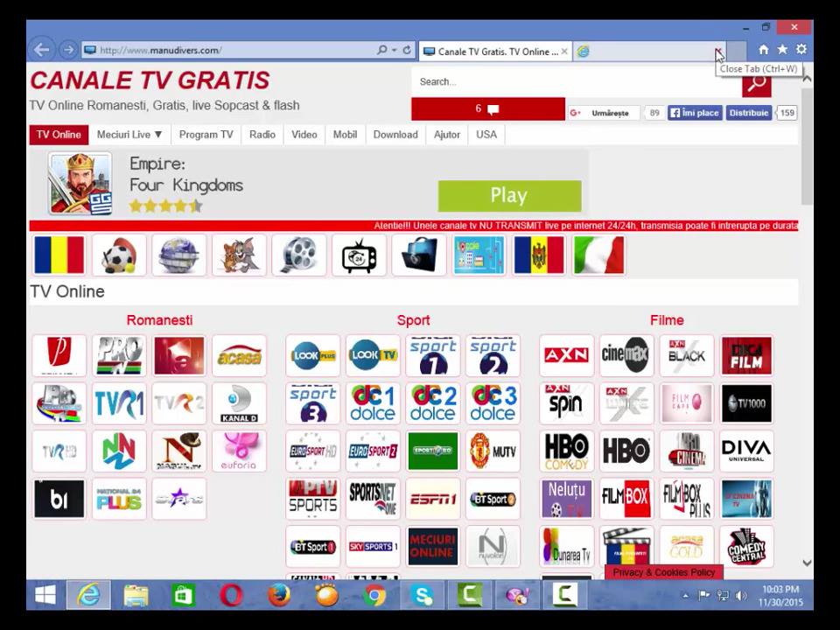Image resolution: width=840 pixels, height=630 pixels.
Task: Show hidden system tray icons
Action: (x=685, y=595)
